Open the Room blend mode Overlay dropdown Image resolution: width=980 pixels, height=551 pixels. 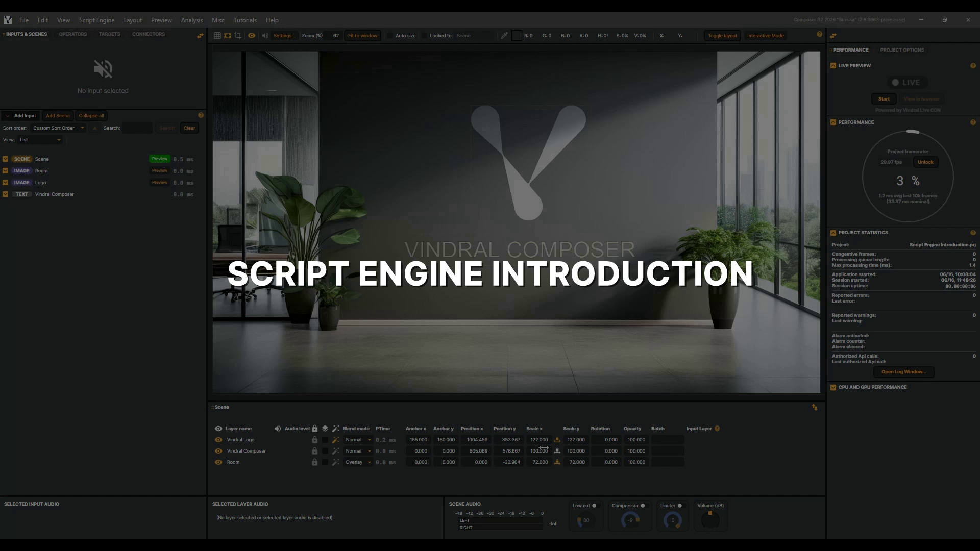(x=358, y=462)
